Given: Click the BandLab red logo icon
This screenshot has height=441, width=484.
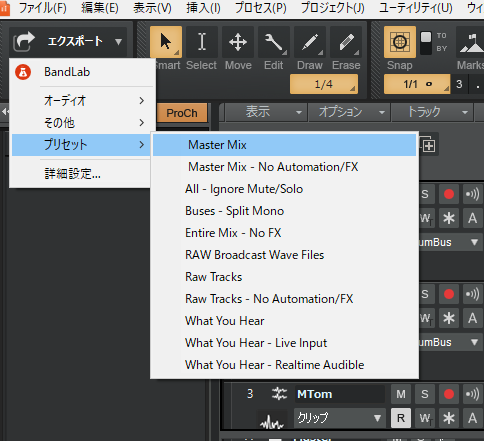Looking at the screenshot, I should click(23, 72).
